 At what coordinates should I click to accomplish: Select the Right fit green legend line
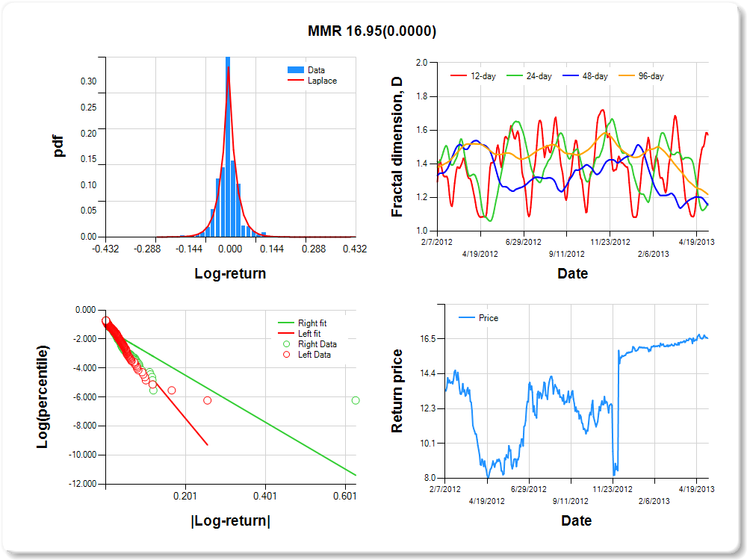point(286,323)
